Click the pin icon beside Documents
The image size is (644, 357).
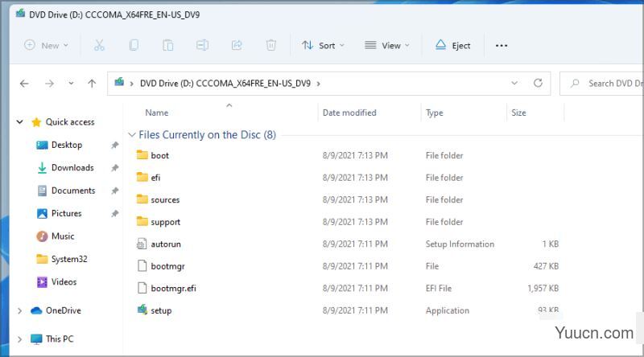coord(115,191)
